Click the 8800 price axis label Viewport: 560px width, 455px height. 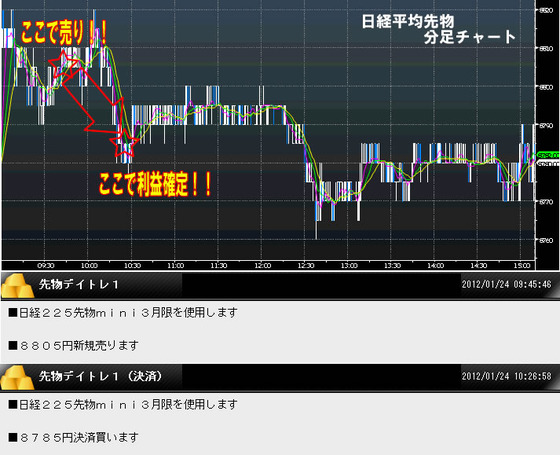[x=546, y=87]
